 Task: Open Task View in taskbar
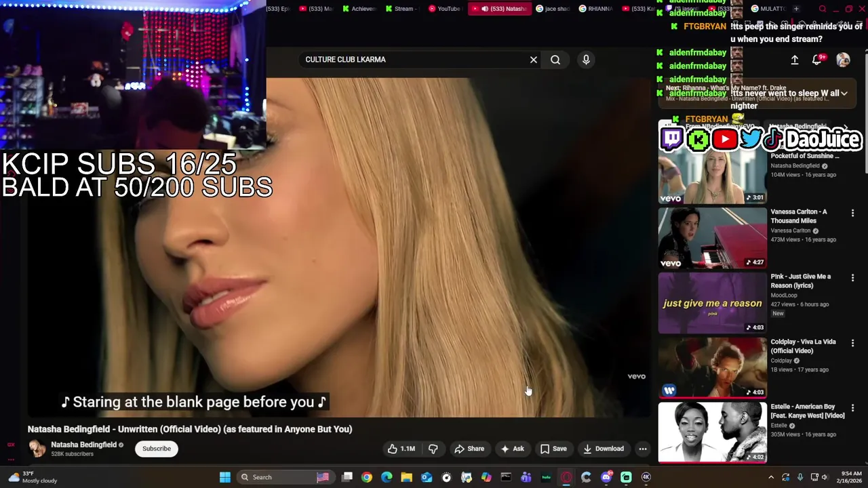(347, 477)
